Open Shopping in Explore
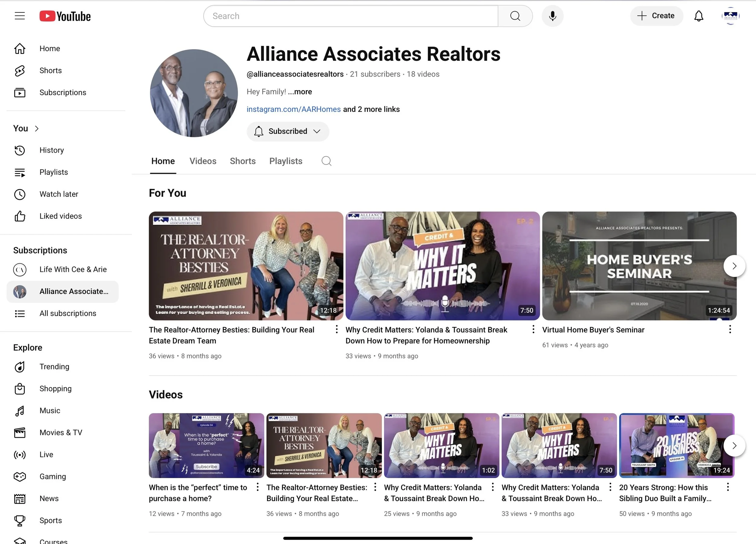Image resolution: width=756 pixels, height=544 pixels. [x=63, y=389]
